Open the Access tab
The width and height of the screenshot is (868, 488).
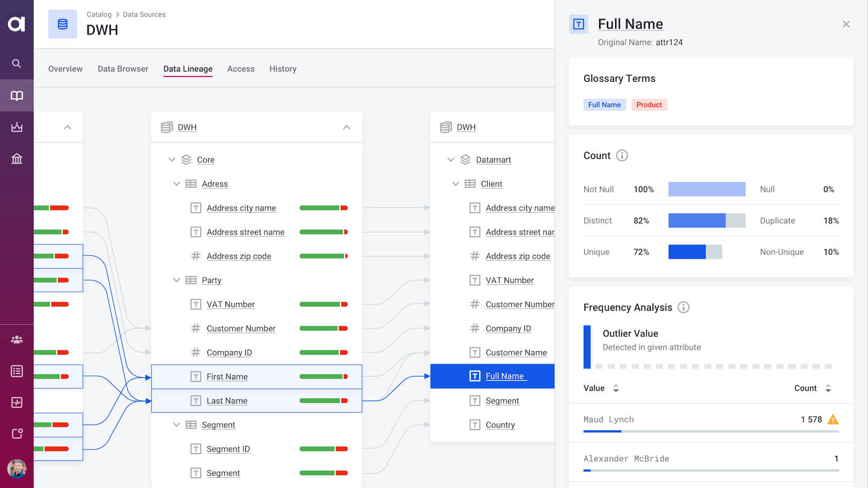[x=241, y=69]
